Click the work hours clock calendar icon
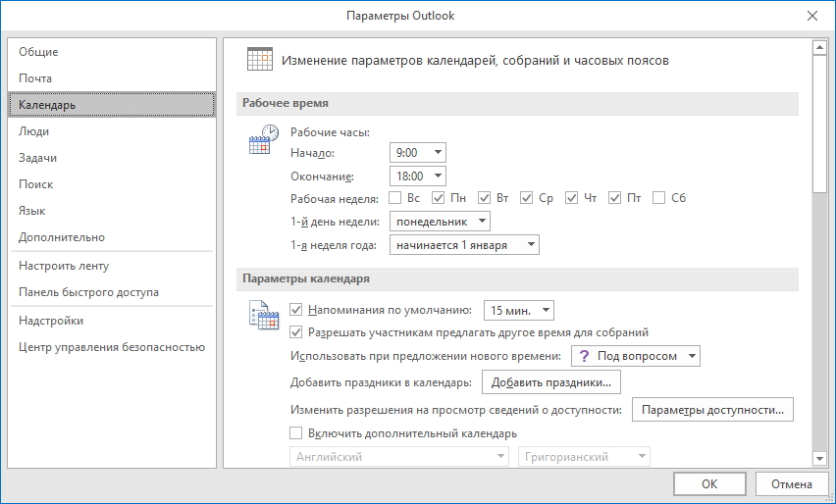836x504 pixels. tap(264, 139)
